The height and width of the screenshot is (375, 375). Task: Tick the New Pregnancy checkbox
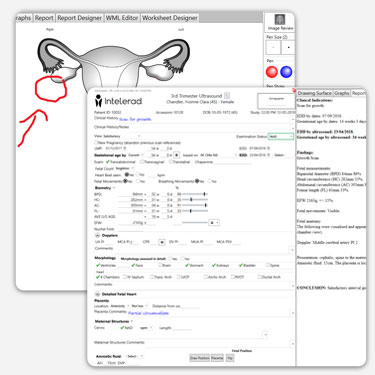tap(96, 143)
